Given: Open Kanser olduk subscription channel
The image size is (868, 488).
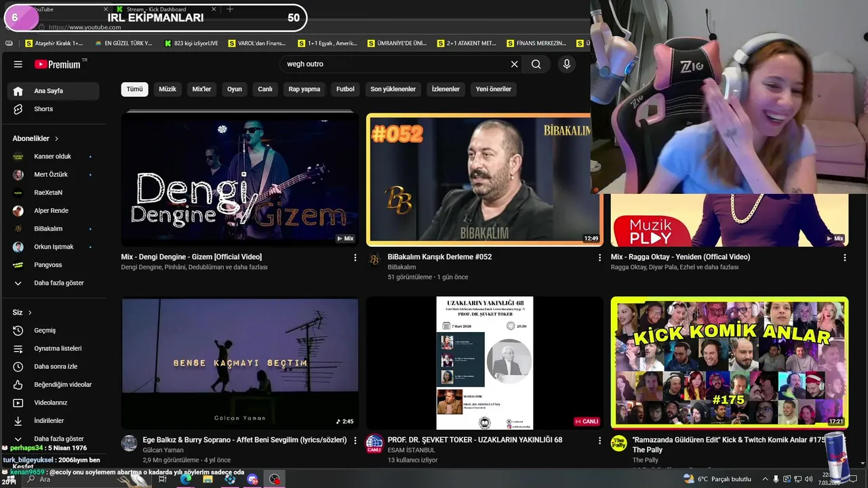Looking at the screenshot, I should coord(54,157).
